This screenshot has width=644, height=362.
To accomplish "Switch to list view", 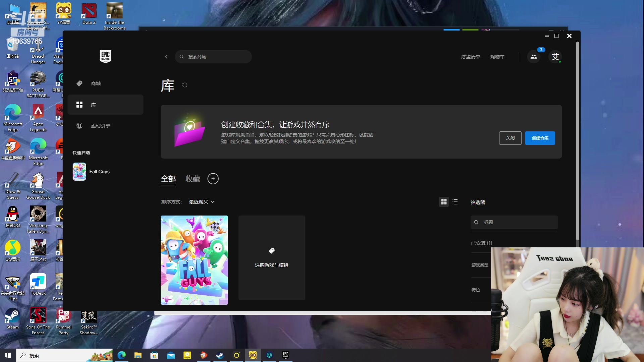I will point(455,202).
